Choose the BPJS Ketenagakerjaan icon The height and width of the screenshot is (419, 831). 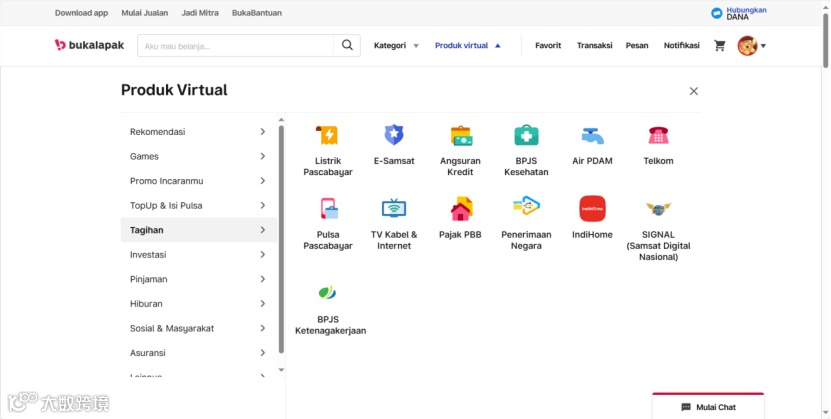(327, 292)
